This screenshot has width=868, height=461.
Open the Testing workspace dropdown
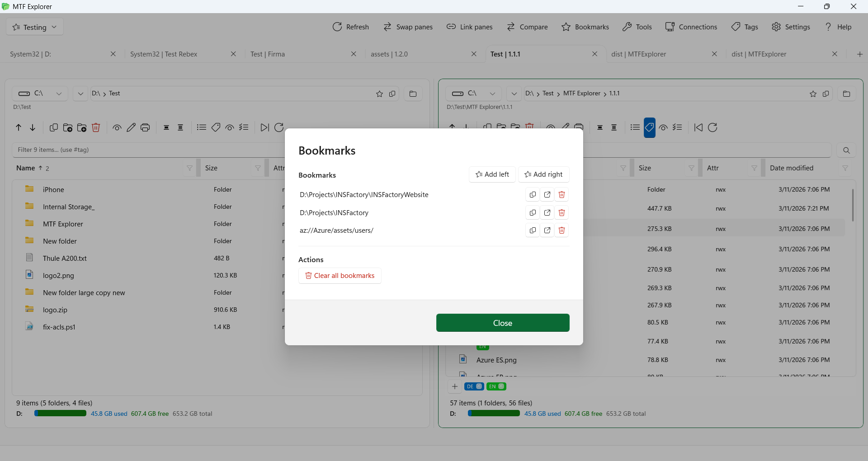pyautogui.click(x=35, y=27)
